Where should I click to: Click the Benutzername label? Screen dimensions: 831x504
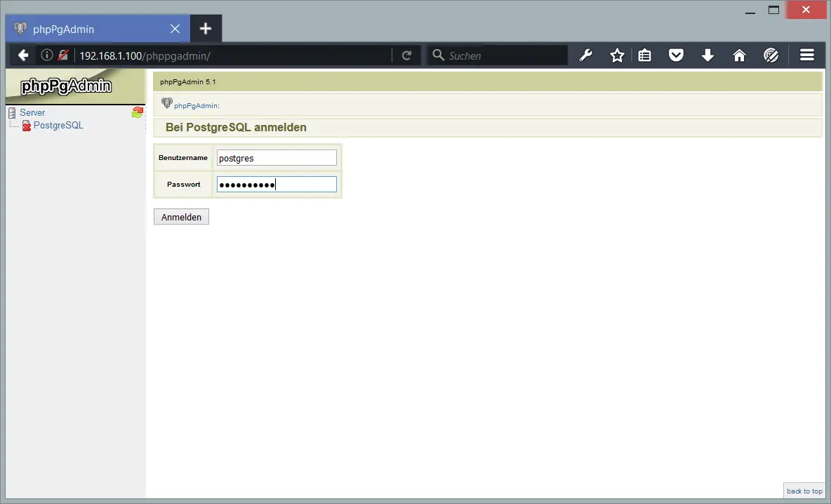[183, 157]
